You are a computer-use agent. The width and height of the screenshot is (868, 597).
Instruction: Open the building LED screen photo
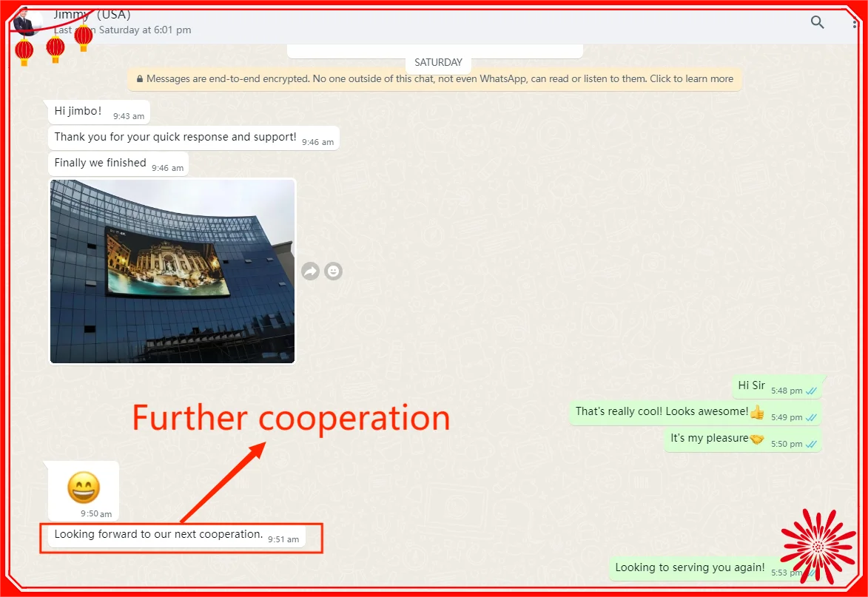tap(172, 271)
